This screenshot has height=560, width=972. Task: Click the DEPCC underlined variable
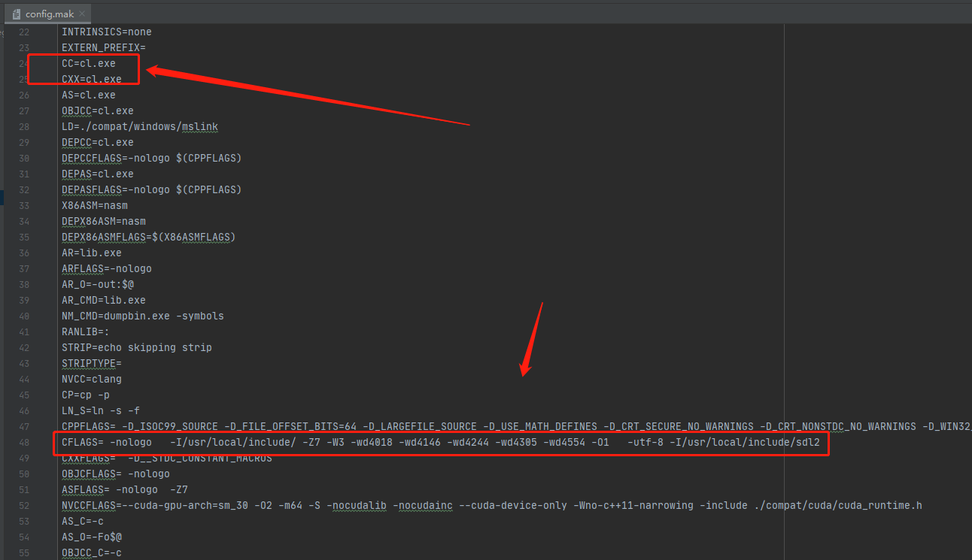(75, 142)
